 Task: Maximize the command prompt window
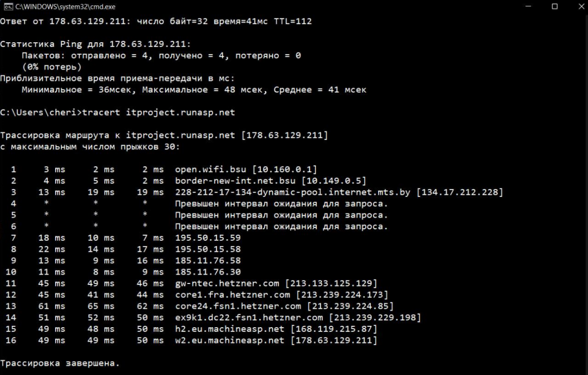point(555,7)
